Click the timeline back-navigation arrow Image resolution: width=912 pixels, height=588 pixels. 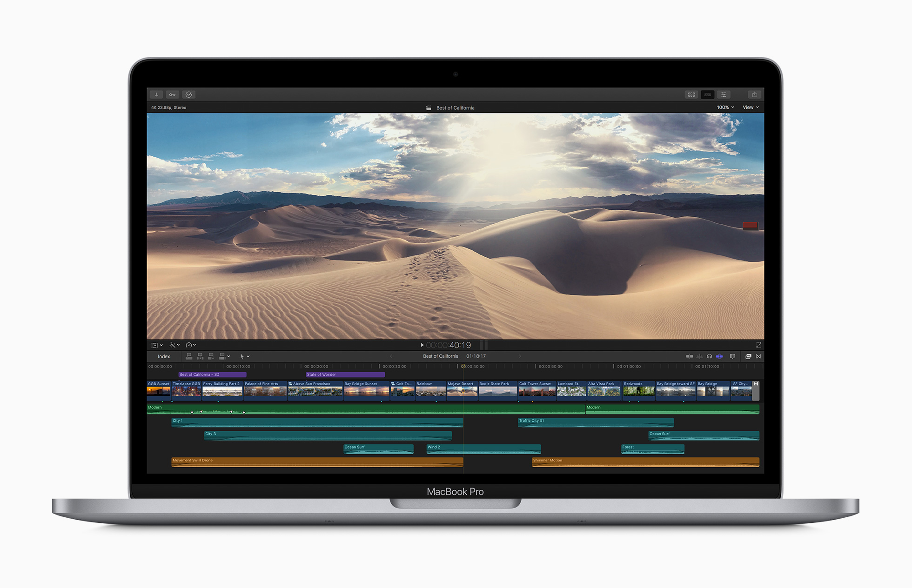pos(391,356)
